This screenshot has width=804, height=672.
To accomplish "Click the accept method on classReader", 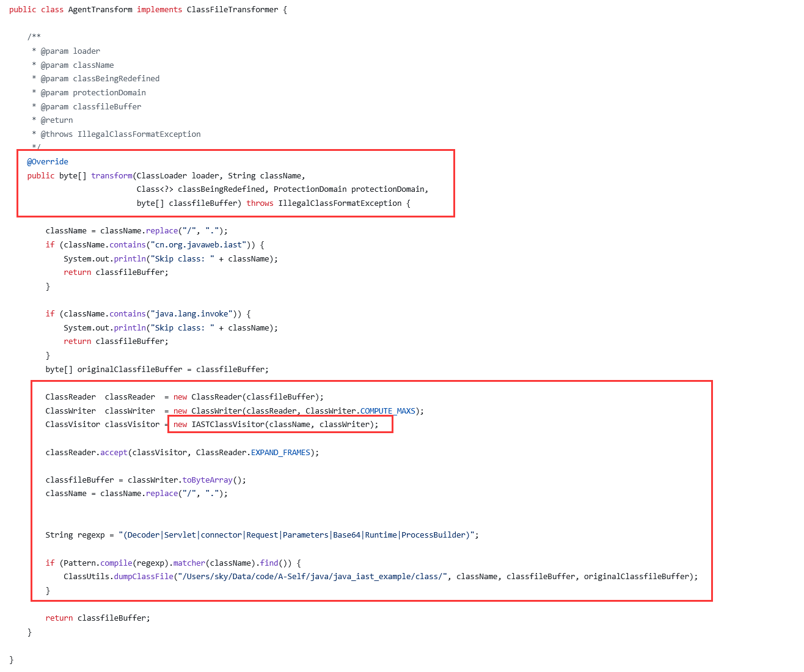I will pos(114,453).
